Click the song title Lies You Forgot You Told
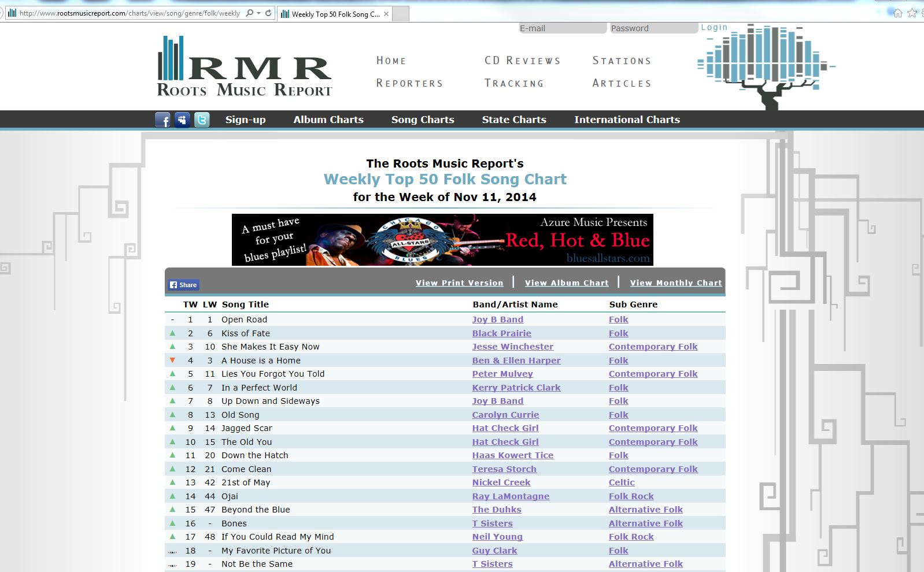924x572 pixels. (273, 374)
